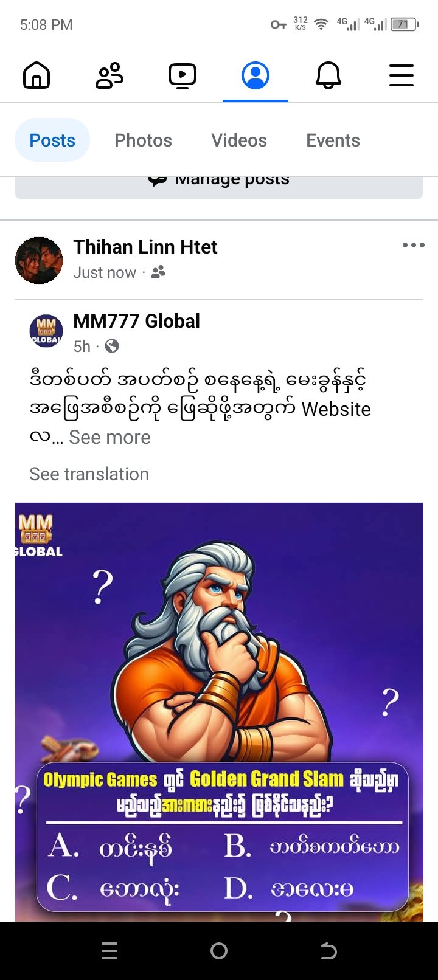
Task: Tap the friends audience icon beside Just now
Action: [158, 272]
